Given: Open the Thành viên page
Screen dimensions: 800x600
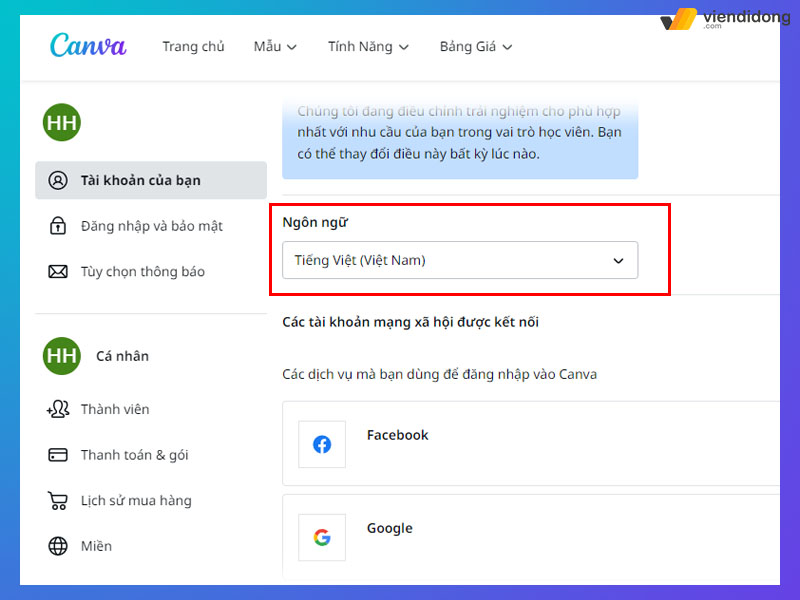Looking at the screenshot, I should 115,409.
